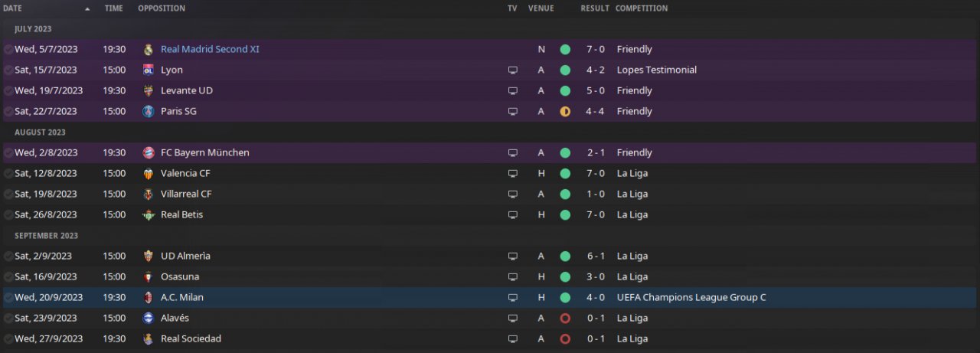The height and width of the screenshot is (353, 980).
Task: Sort fixtures by the Opposition column header
Action: (162, 8)
